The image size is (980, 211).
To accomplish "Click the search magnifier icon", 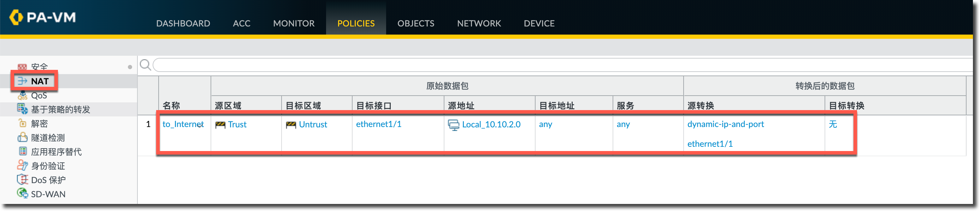I will click(x=145, y=65).
